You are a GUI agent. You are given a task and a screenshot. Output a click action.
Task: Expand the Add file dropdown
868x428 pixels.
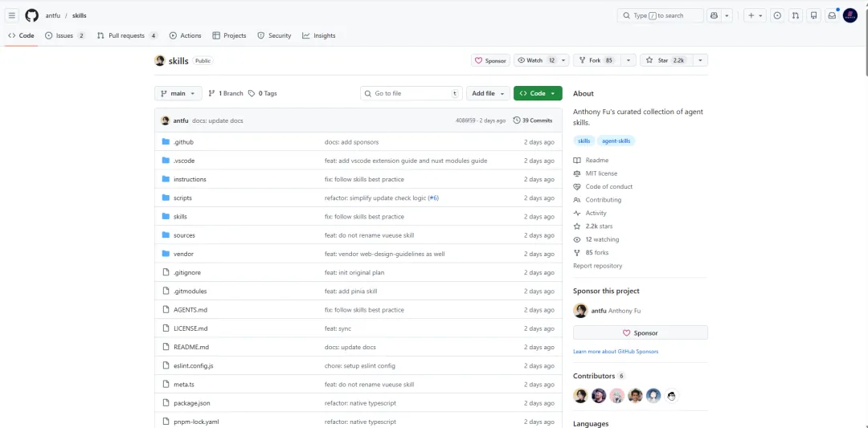tap(488, 93)
